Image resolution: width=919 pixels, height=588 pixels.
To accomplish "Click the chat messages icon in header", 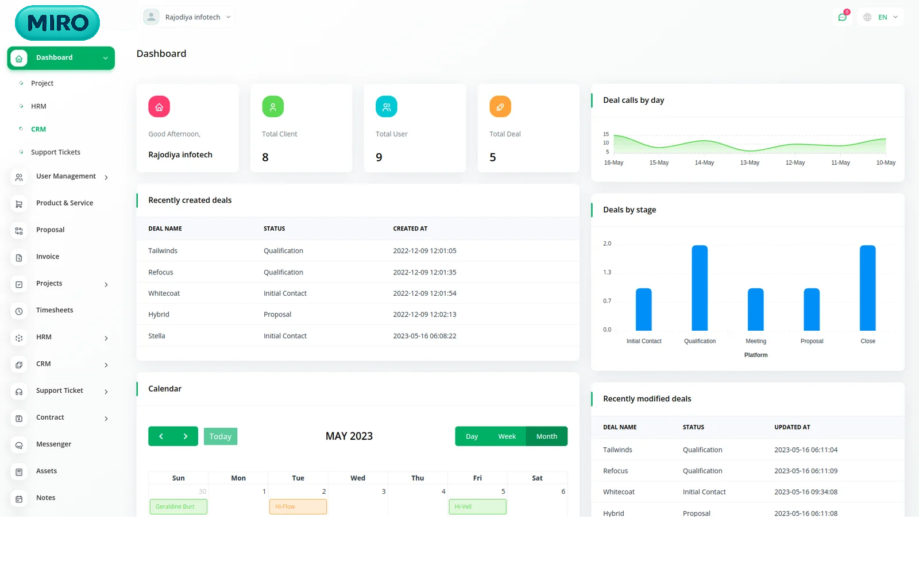I will tap(842, 17).
